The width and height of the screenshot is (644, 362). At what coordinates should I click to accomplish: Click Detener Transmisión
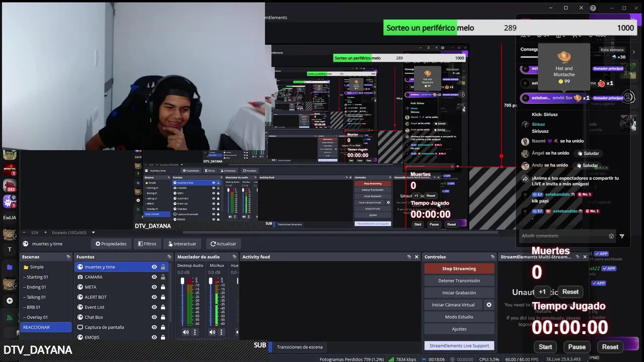pyautogui.click(x=459, y=281)
